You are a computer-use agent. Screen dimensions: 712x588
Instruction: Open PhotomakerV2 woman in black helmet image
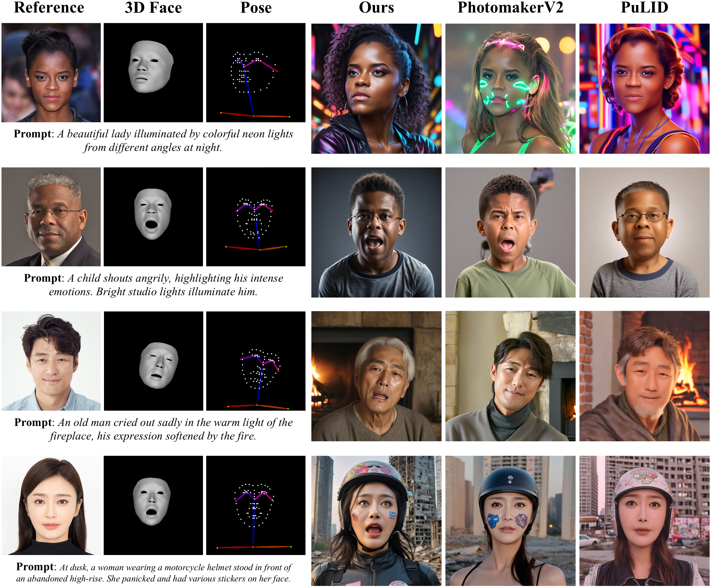(x=510, y=521)
